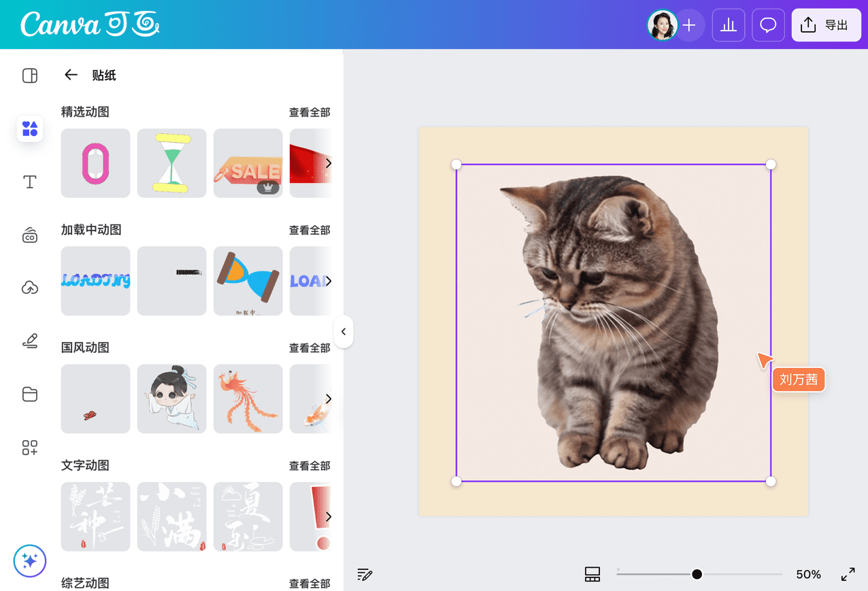Open the apps panel
868x591 pixels.
click(x=29, y=447)
